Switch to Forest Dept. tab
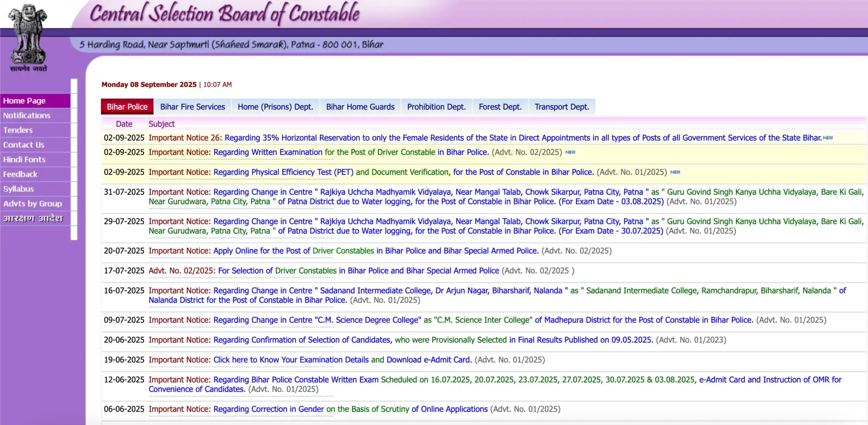The width and height of the screenshot is (868, 425). tap(500, 107)
